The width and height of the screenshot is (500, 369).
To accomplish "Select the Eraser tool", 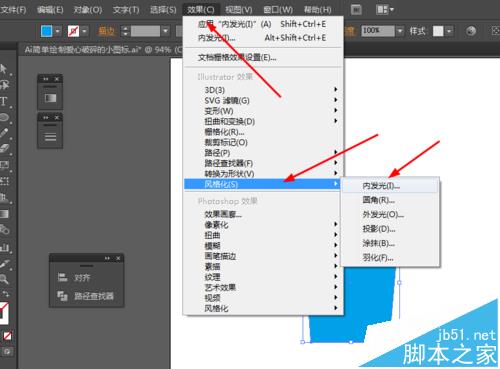I will click(x=4, y=149).
